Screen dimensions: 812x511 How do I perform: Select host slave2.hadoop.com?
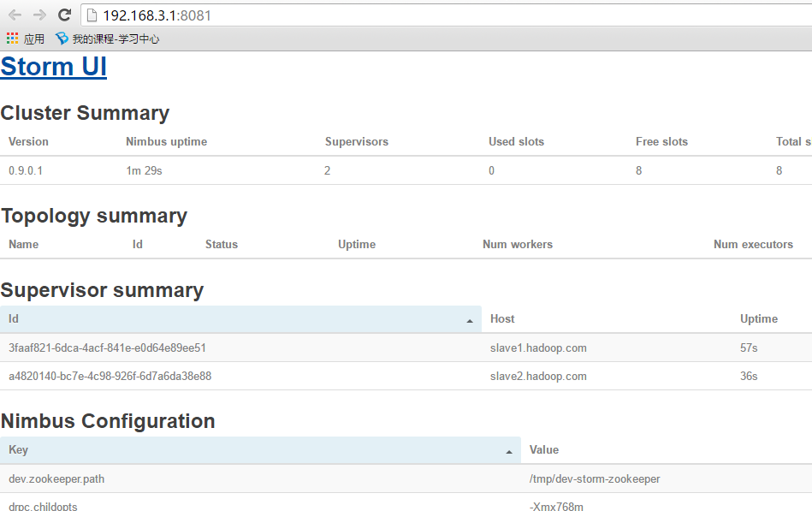click(x=538, y=376)
